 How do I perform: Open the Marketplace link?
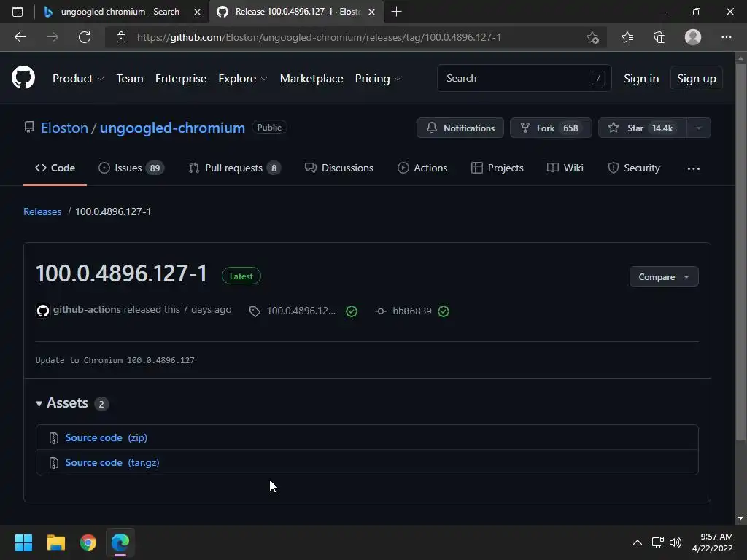tap(311, 79)
